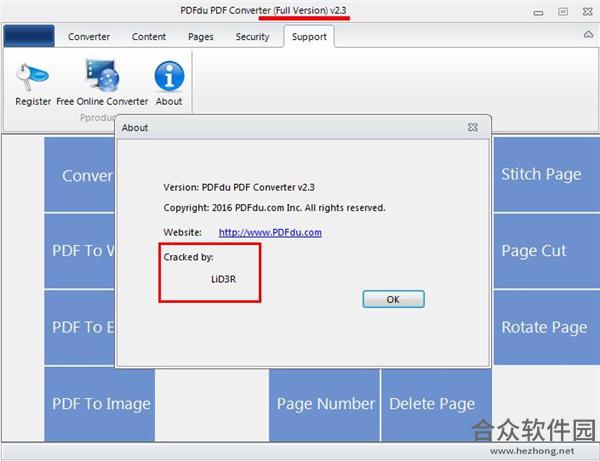Open the Pages tab
This screenshot has width=600, height=461.
[x=201, y=37]
